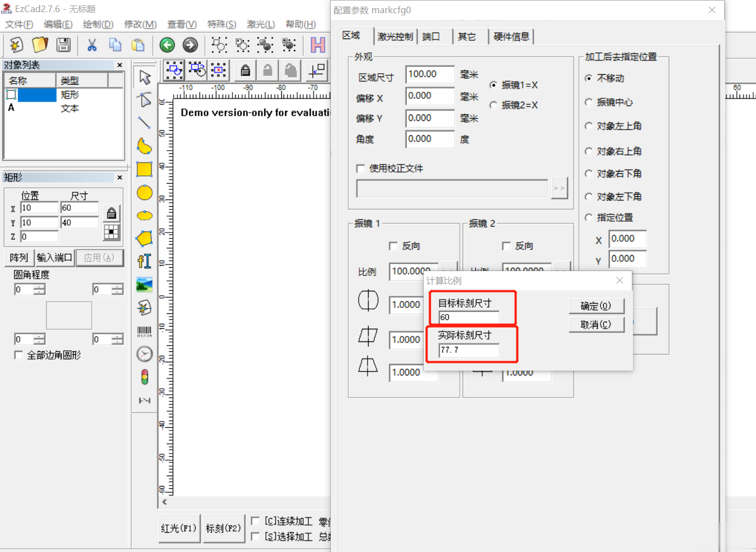This screenshot has width=756, height=552.
Task: Select 指定位置 radio option
Action: point(588,218)
